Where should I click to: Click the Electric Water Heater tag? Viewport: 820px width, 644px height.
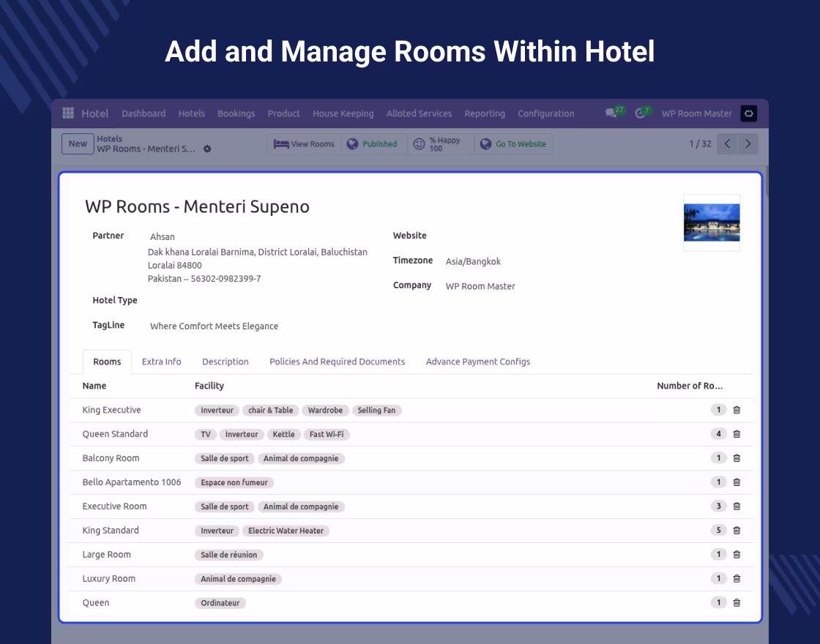coord(286,531)
